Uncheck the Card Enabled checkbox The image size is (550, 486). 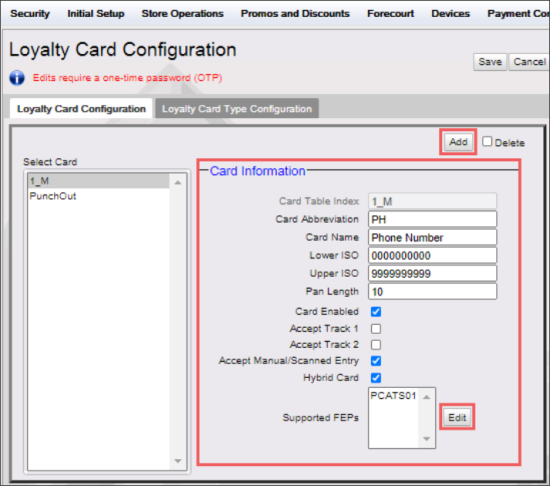[376, 311]
